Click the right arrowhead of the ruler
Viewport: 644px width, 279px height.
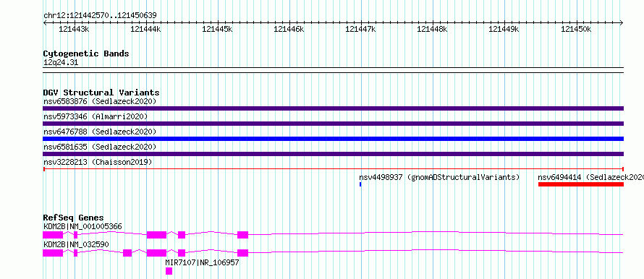(622, 22)
